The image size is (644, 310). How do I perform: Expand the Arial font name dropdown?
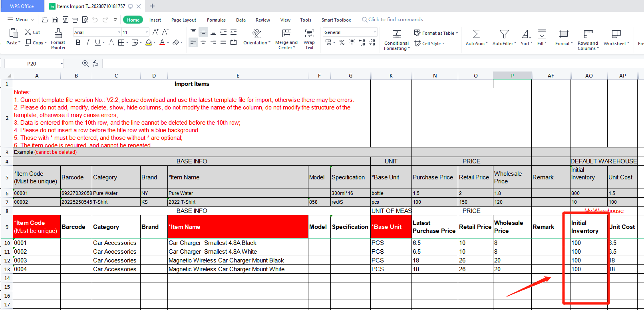pos(119,32)
